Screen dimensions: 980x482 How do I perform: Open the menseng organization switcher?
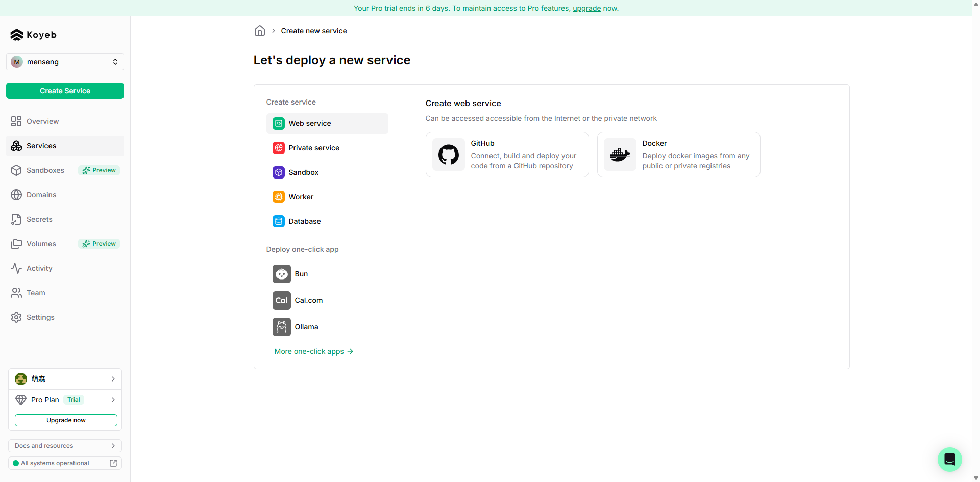click(65, 62)
